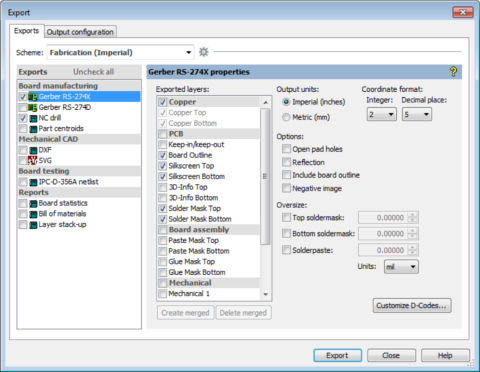Open Decimal place dropdown
Screen dimensions: 480x372
[x=417, y=114]
